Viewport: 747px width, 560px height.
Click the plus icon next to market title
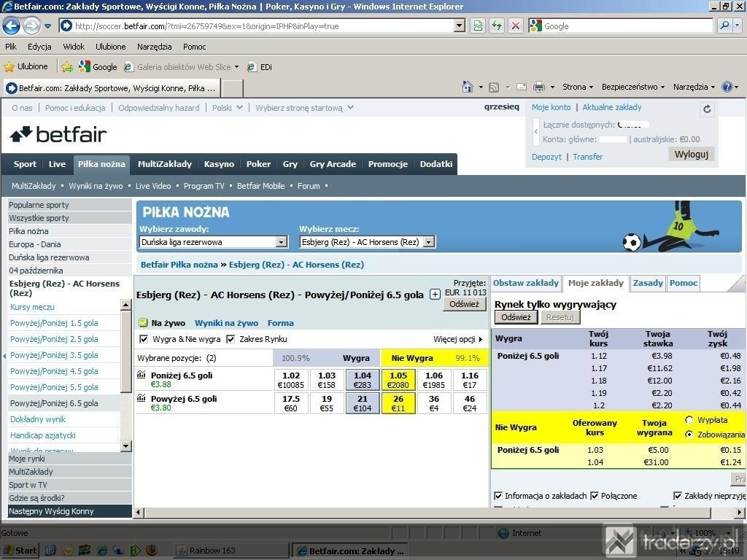pos(435,295)
